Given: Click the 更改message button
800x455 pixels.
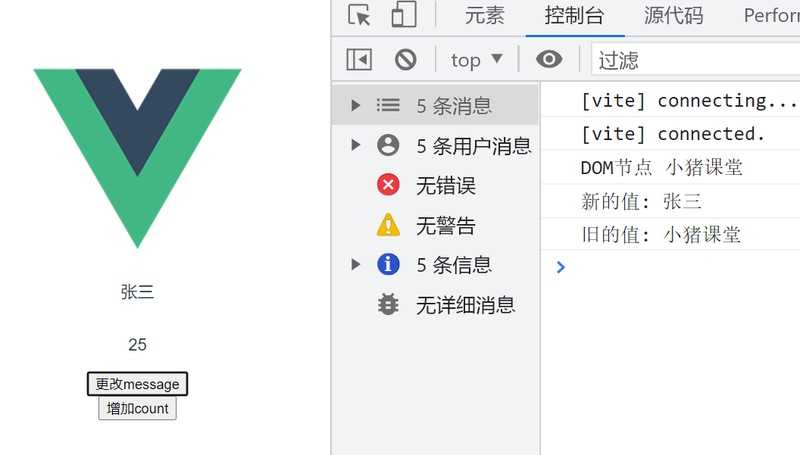Looking at the screenshot, I should click(x=137, y=384).
